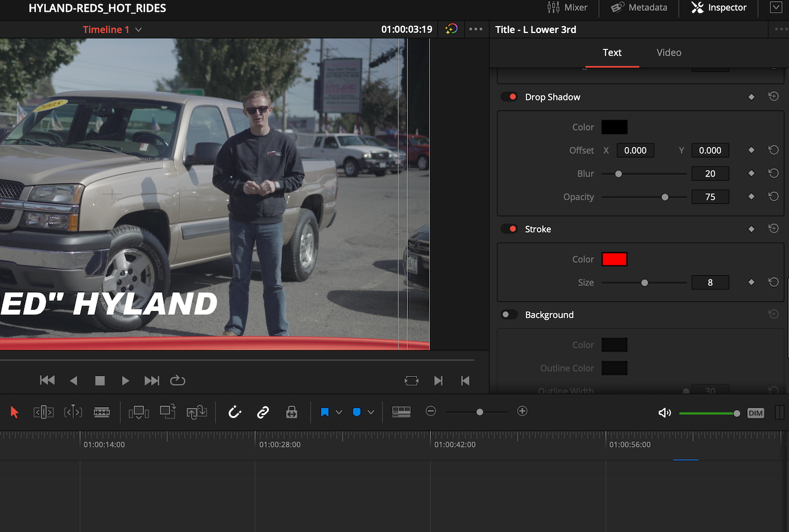
Task: Open the Metadata panel
Action: click(639, 8)
